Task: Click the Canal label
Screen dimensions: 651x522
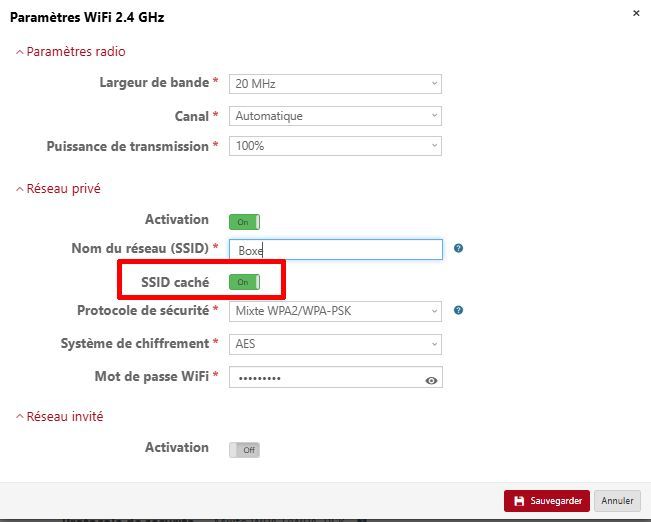Action: pyautogui.click(x=191, y=116)
